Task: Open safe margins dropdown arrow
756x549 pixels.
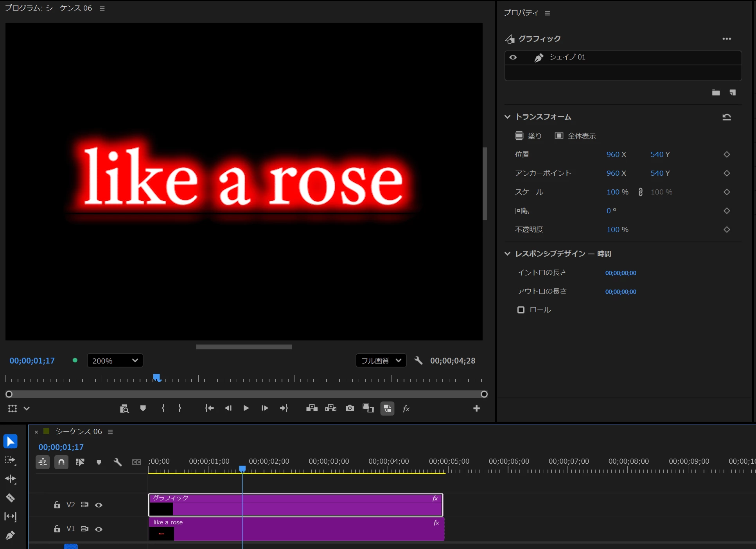Action: [x=27, y=409]
